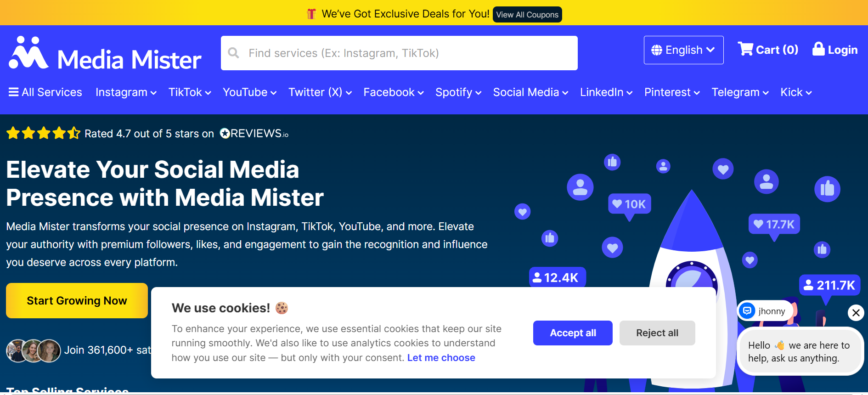Expand the Spotify menu

click(x=458, y=92)
